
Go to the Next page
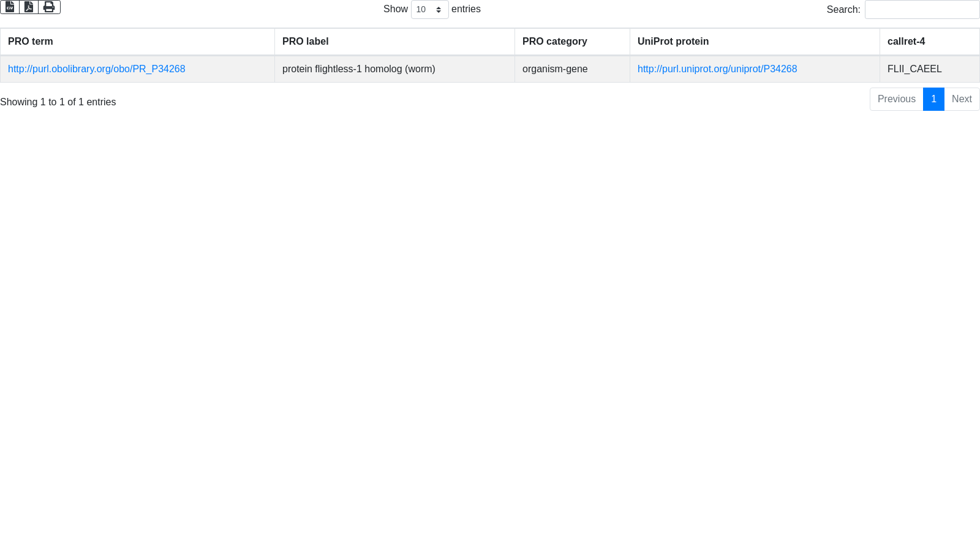pos(962,99)
